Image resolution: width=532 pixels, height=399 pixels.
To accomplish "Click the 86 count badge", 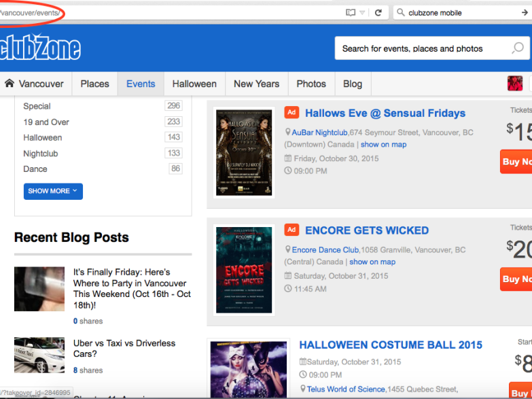I will (175, 169).
